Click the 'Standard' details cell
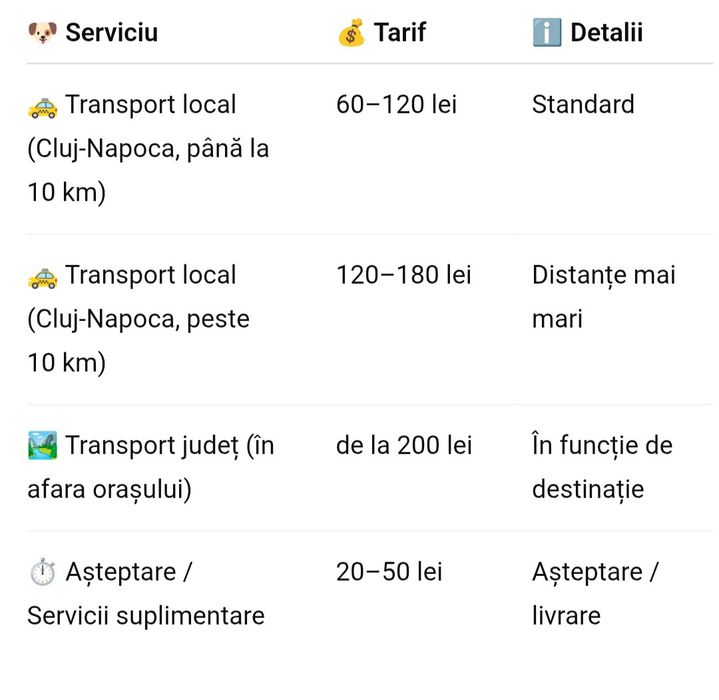Image resolution: width=719 pixels, height=700 pixels. pyautogui.click(x=583, y=105)
